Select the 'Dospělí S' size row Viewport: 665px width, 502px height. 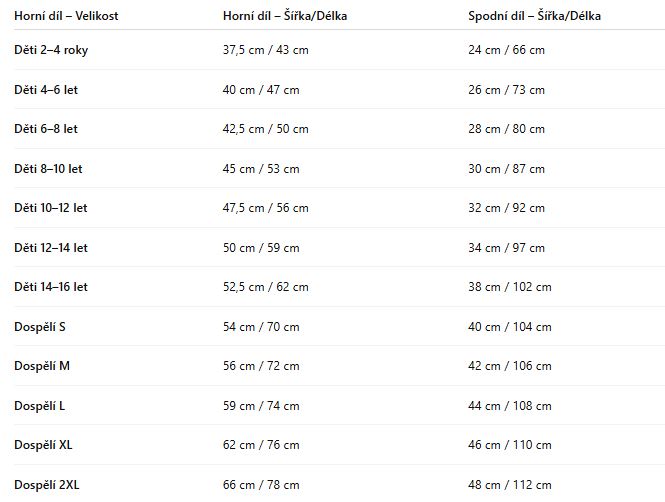point(41,326)
